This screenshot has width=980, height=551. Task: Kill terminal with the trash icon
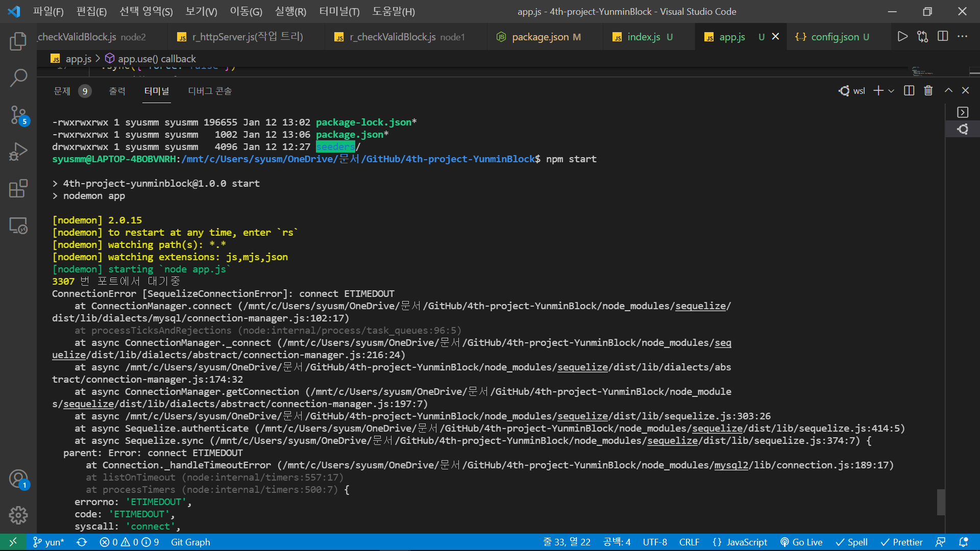928,91
